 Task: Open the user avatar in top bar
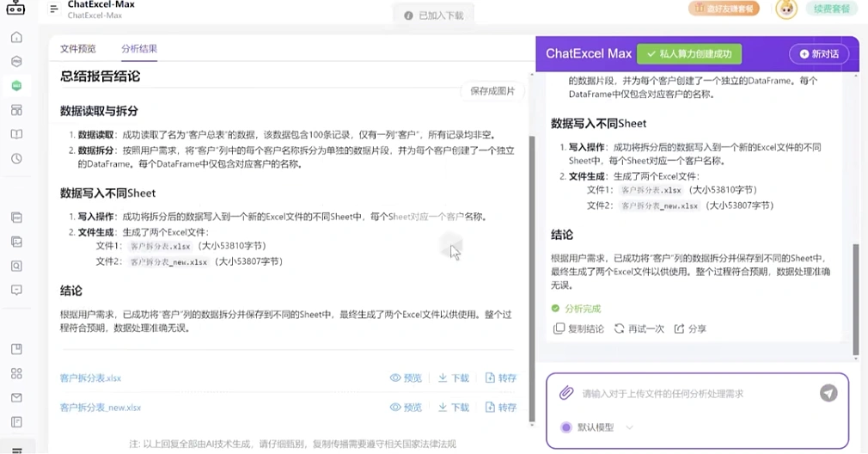coord(786,9)
